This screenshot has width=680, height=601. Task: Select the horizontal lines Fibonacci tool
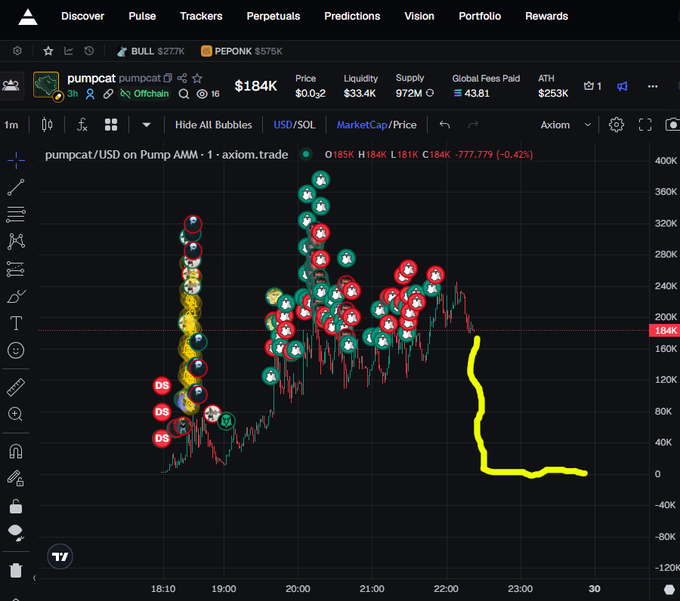coord(16,214)
